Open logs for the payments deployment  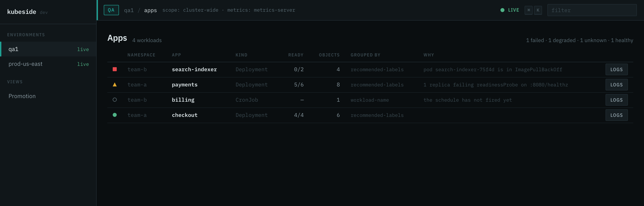click(x=616, y=85)
